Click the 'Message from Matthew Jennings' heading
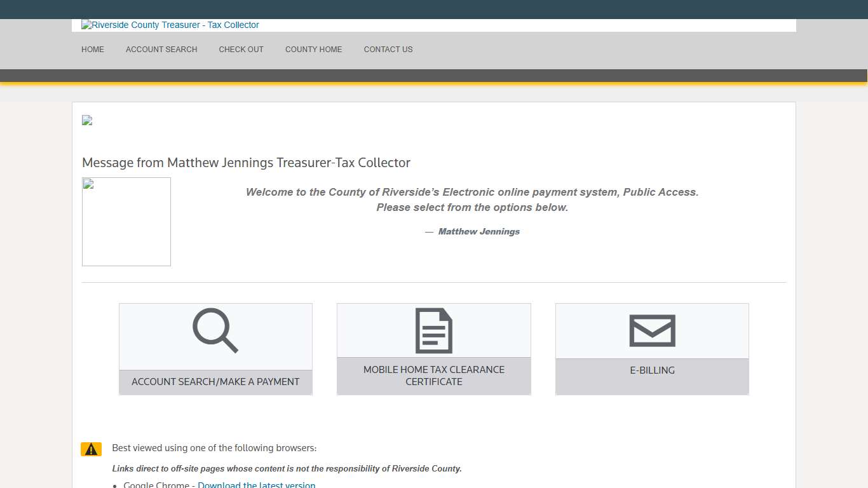 tap(246, 163)
